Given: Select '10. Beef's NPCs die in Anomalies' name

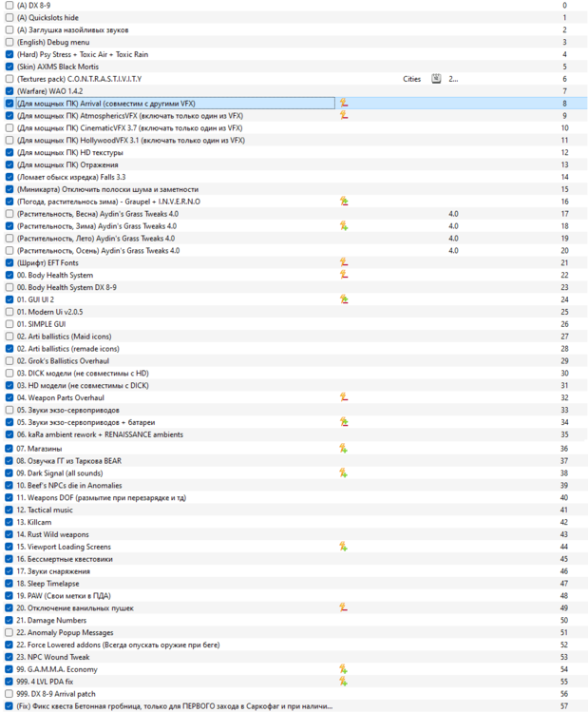Looking at the screenshot, I should coord(69,486).
